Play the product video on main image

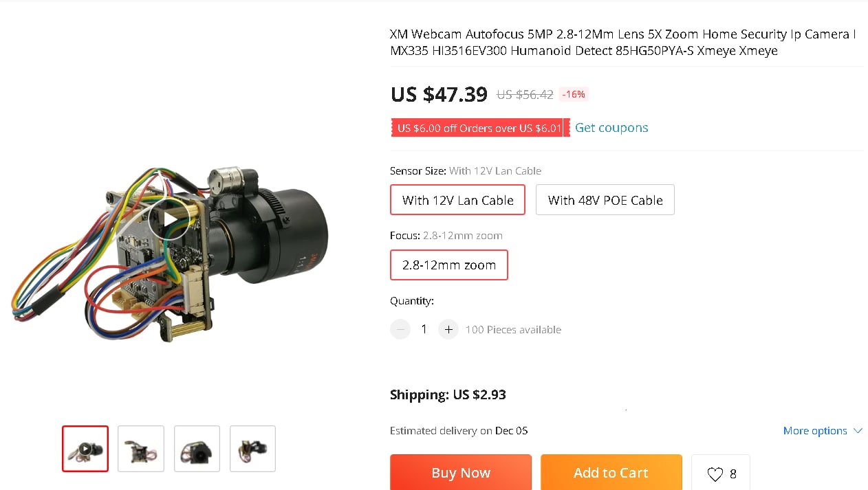169,219
